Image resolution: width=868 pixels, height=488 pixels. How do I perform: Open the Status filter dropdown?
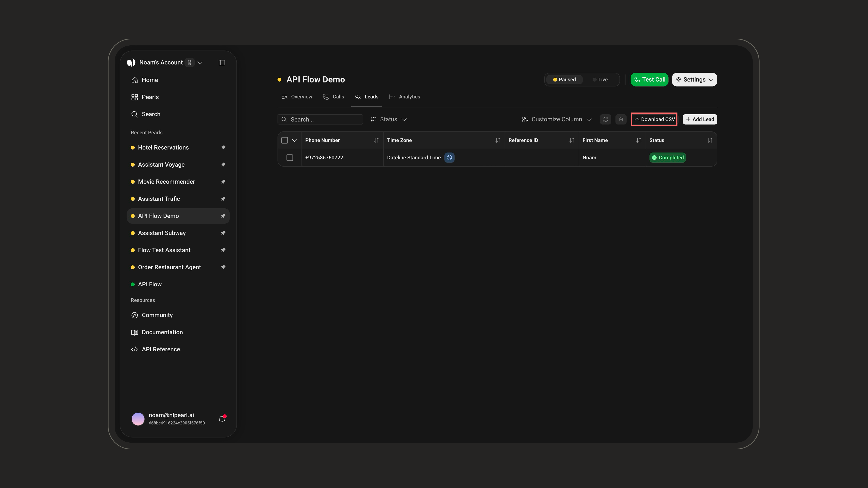pyautogui.click(x=389, y=119)
